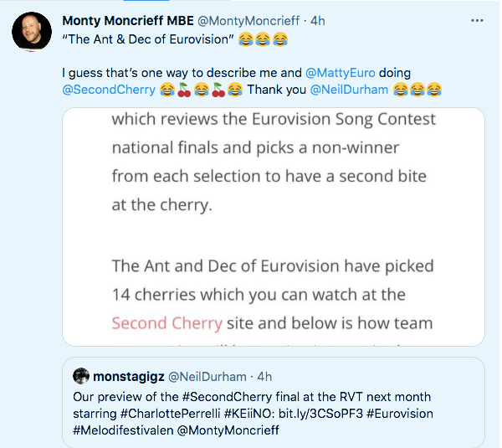Open the embedded article screenshot image
Viewport: 502px width, 448px height.
[274, 226]
